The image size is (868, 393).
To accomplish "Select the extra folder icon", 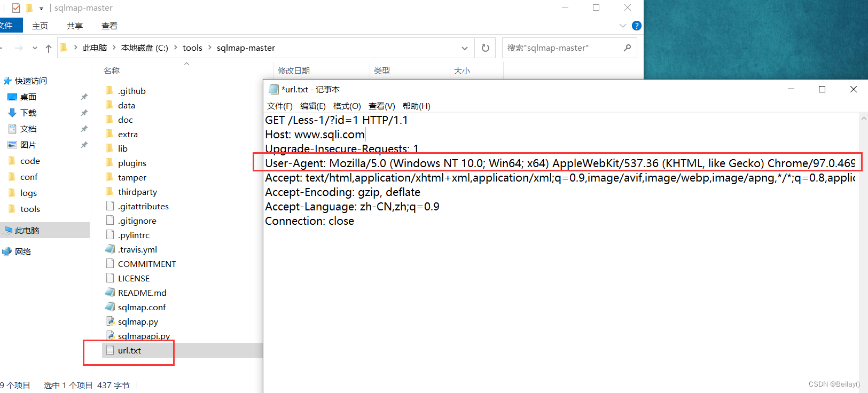I will pyautogui.click(x=110, y=133).
